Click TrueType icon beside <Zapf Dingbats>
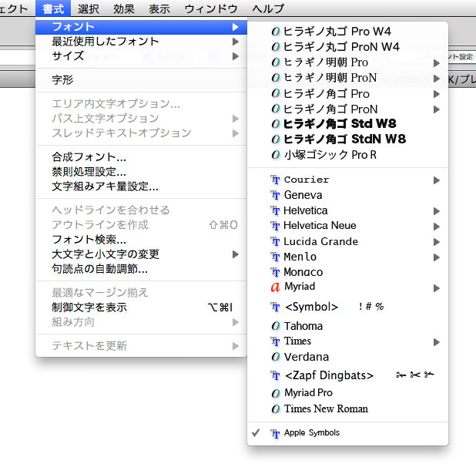 [x=275, y=376]
